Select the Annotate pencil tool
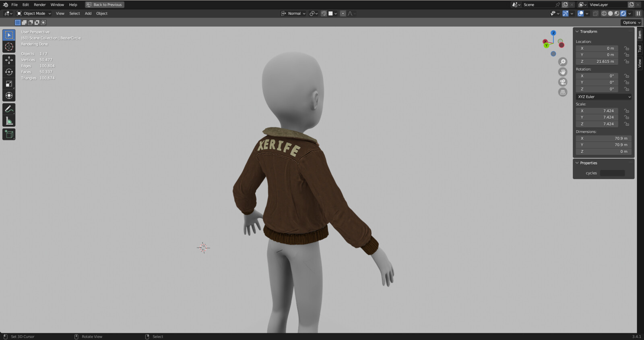 [9, 109]
